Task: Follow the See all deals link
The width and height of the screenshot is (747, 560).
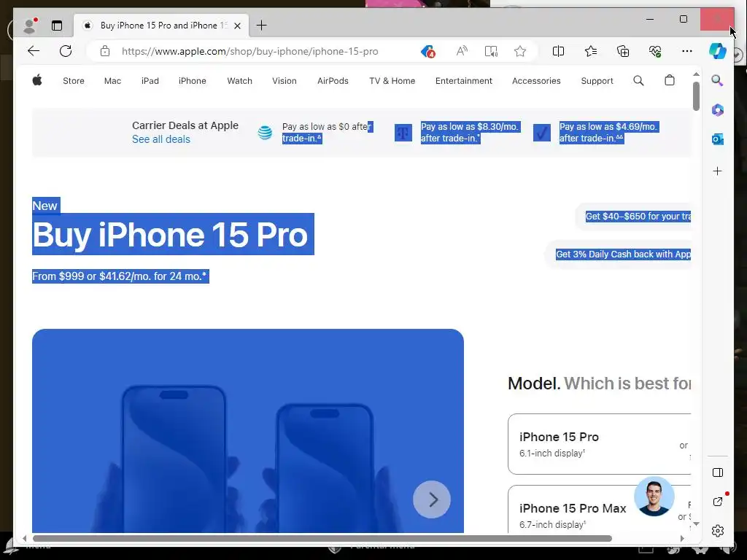Action: (x=161, y=139)
